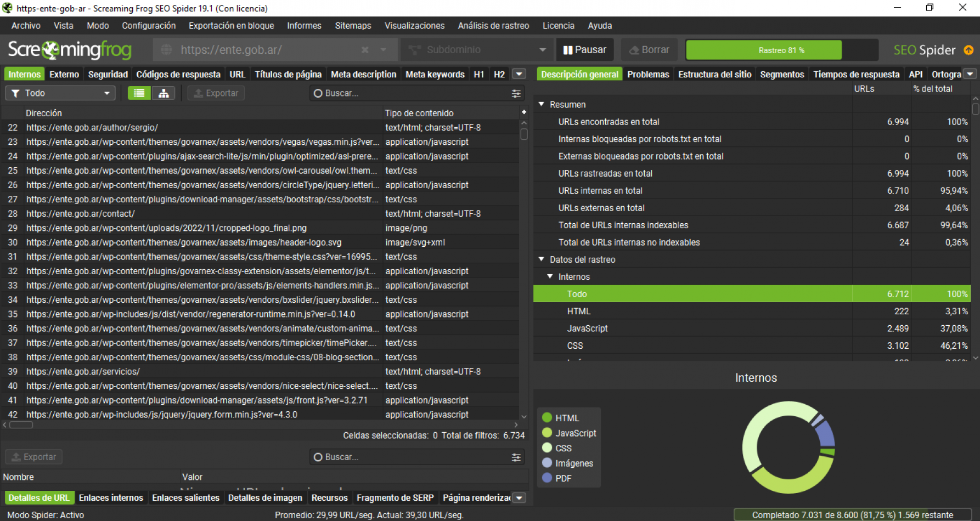Select 'URLs externas en total' row
This screenshot has height=521, width=980.
coord(752,208)
